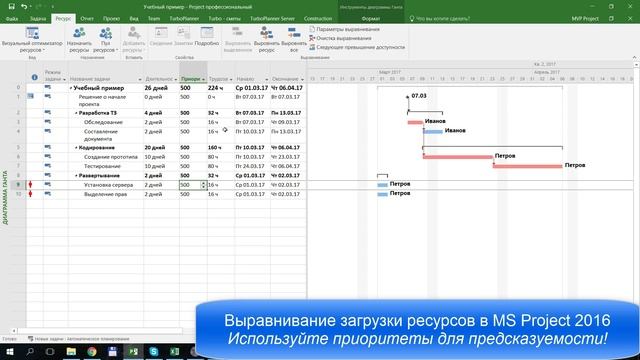Click Очистка выравнивания

[340, 38]
